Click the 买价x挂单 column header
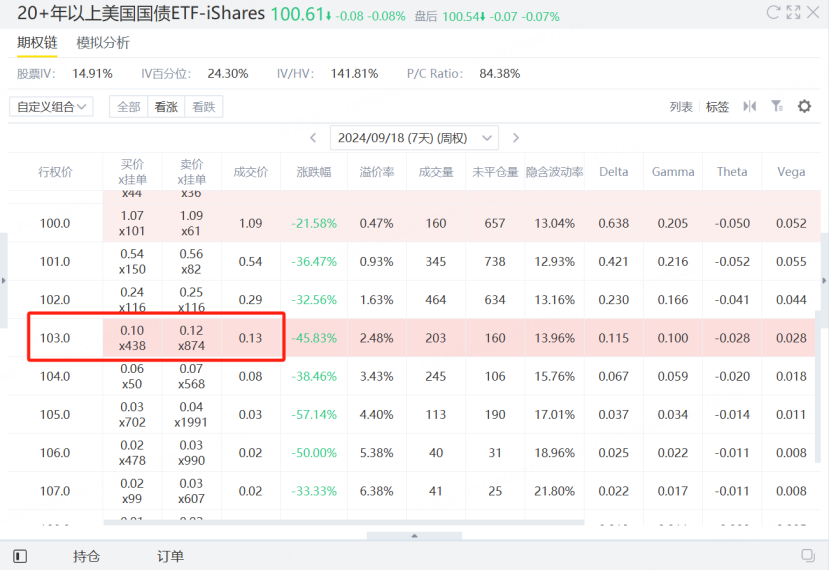The image size is (830, 570). click(132, 172)
